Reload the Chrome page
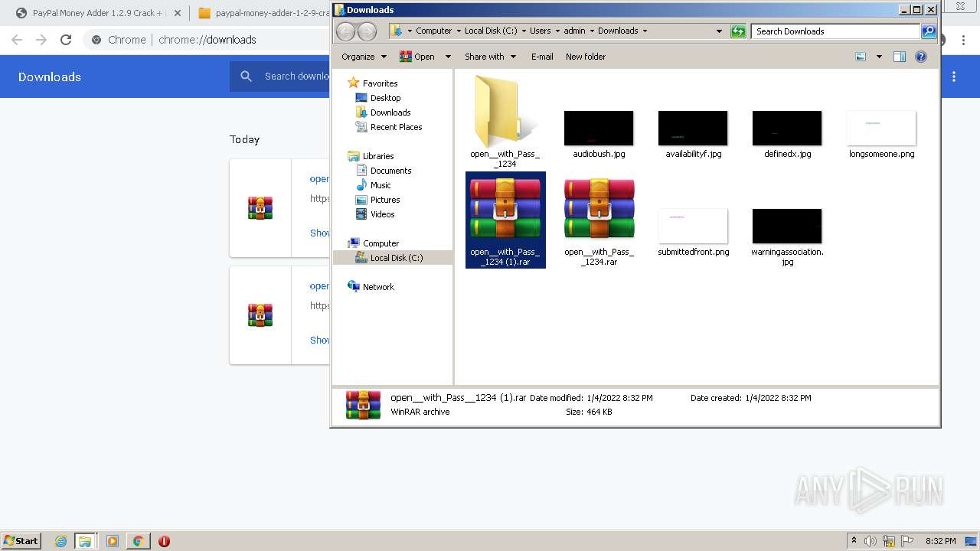Image resolution: width=980 pixels, height=551 pixels. [66, 40]
